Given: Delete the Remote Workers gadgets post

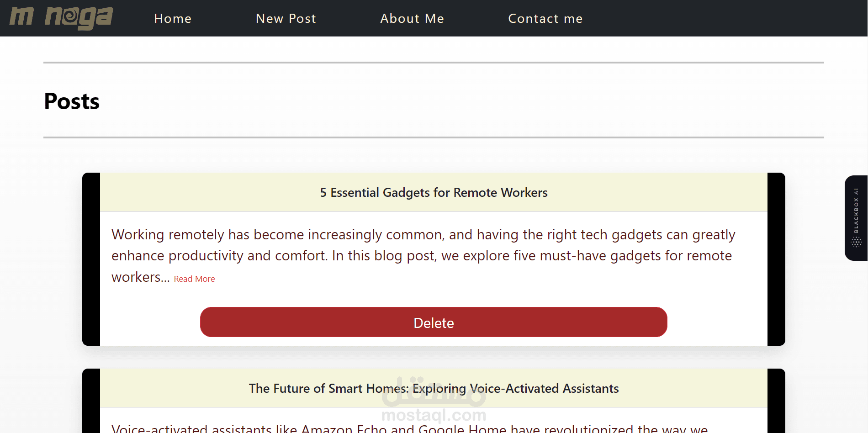Looking at the screenshot, I should 433,322.
